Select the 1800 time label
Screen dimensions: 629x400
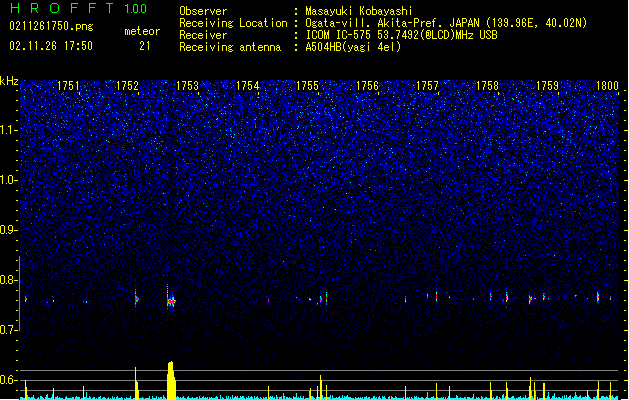pyautogui.click(x=607, y=86)
